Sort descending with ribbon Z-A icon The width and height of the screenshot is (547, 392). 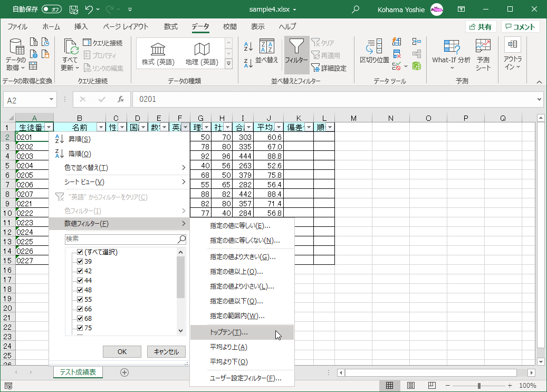coord(248,63)
